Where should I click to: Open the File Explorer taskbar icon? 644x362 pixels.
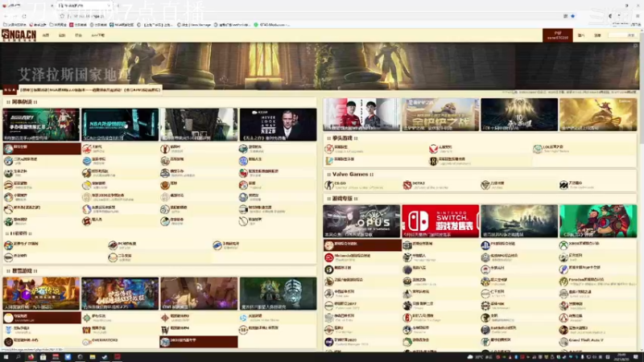[x=93, y=357]
